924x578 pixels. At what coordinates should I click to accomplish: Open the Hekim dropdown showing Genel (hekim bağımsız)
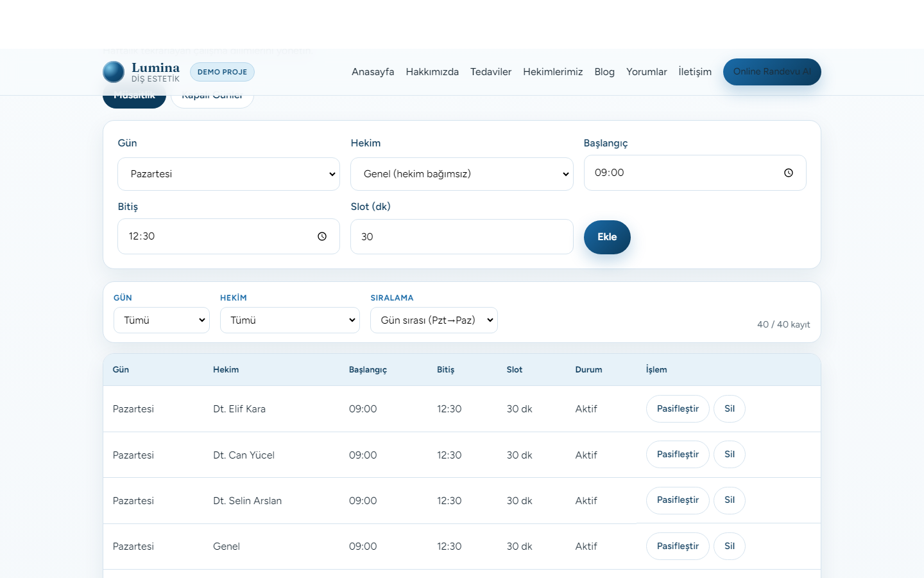point(462,174)
